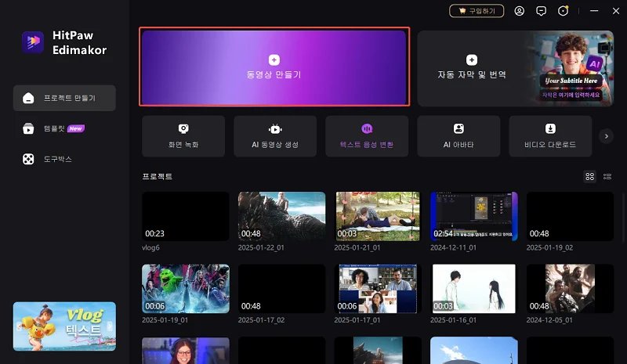Click the 동영상 만들기 create video button

(274, 67)
